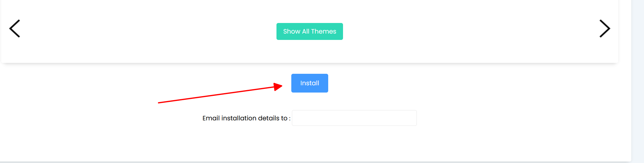Screen dimensions: 644x163
Task: Click the blue Install button
Action: [x=309, y=83]
